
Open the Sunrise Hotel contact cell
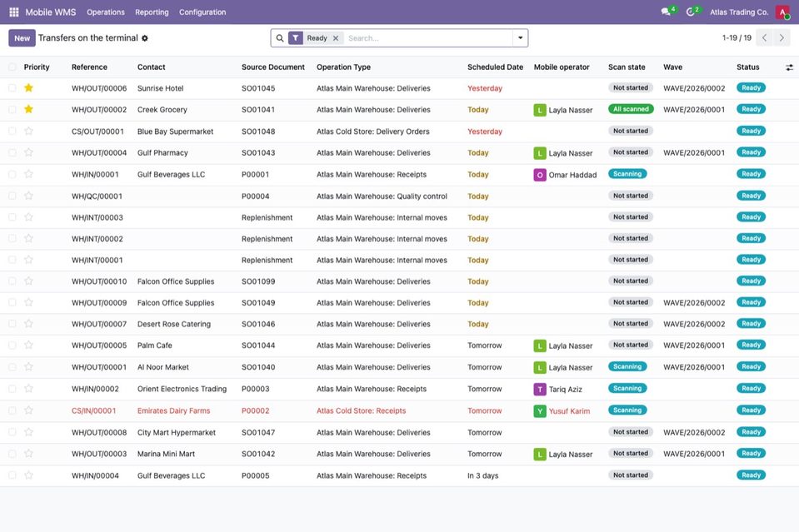click(161, 88)
